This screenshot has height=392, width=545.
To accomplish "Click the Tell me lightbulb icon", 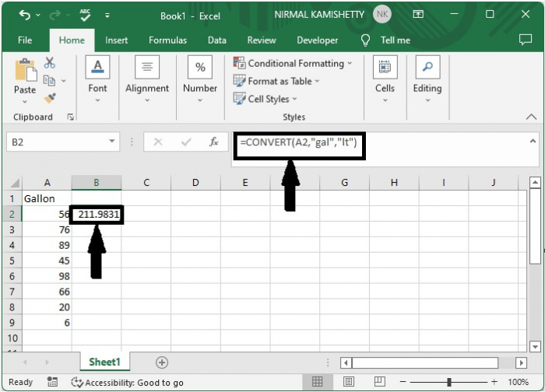I will (x=365, y=40).
